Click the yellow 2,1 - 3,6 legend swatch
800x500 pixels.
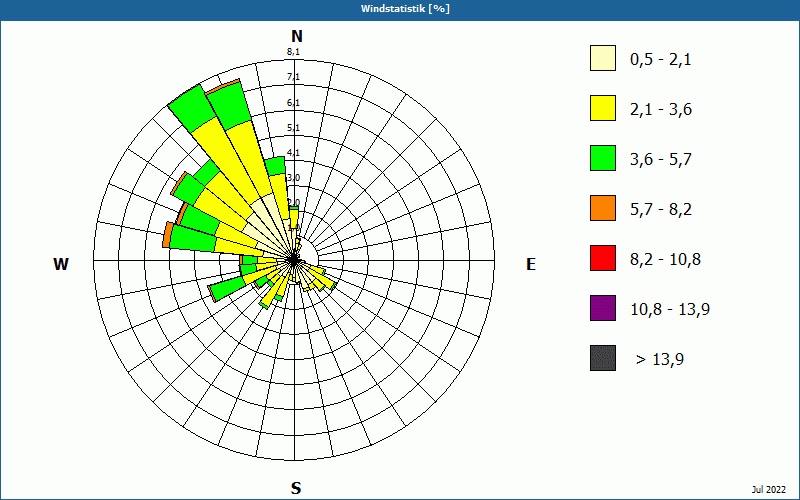tap(603, 108)
